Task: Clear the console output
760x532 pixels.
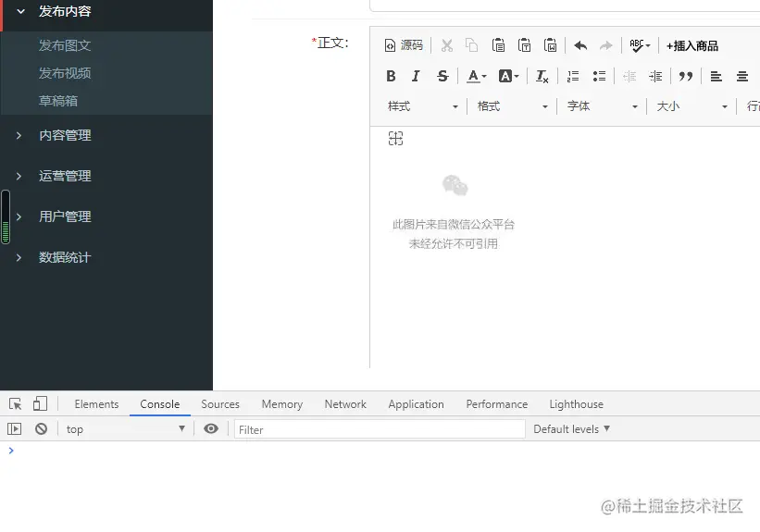Action: [42, 428]
